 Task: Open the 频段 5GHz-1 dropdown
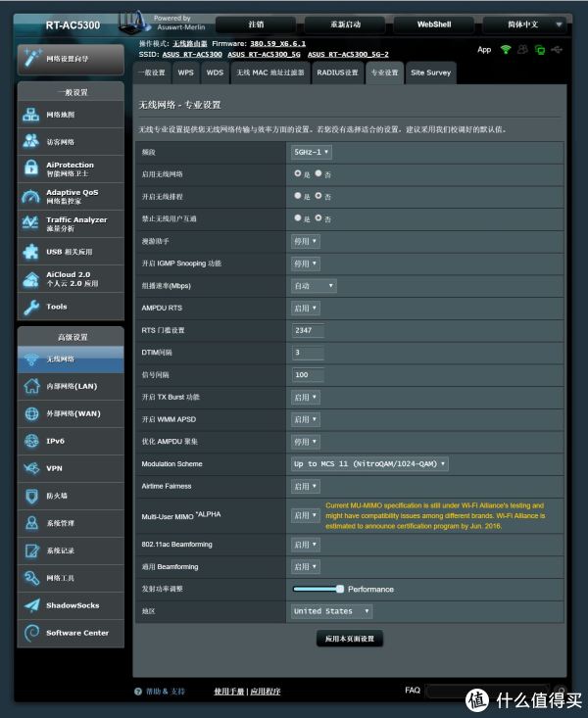pos(312,152)
